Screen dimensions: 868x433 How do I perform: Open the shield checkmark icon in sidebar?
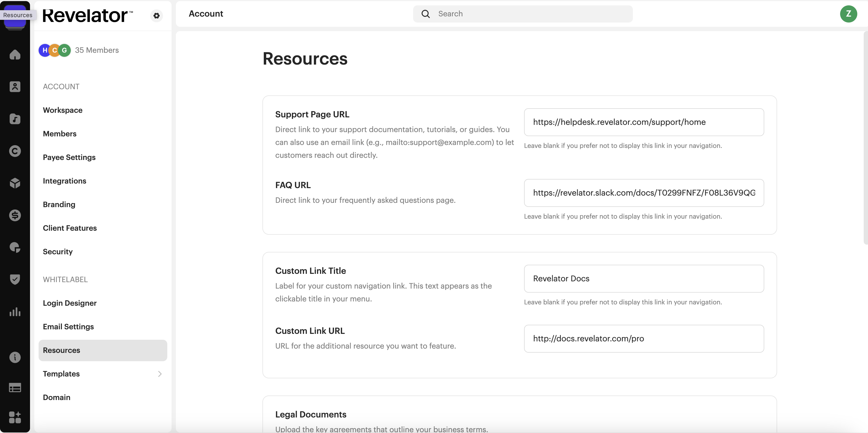point(15,279)
